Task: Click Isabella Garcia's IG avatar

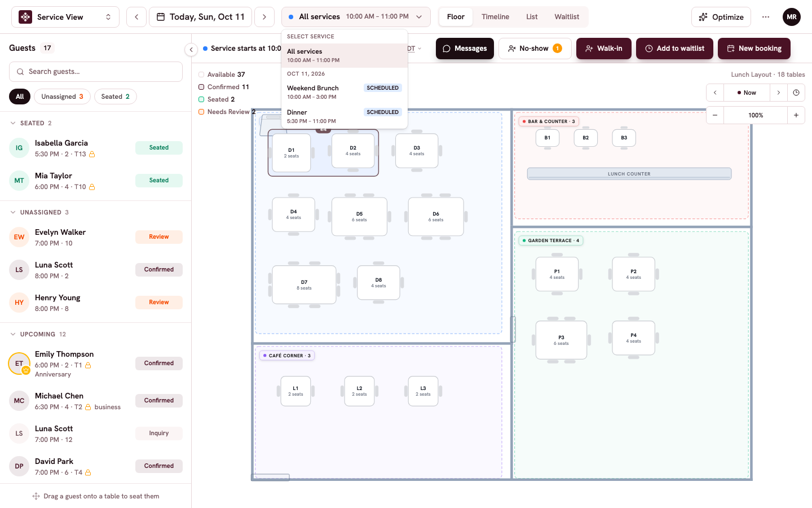Action: point(19,148)
